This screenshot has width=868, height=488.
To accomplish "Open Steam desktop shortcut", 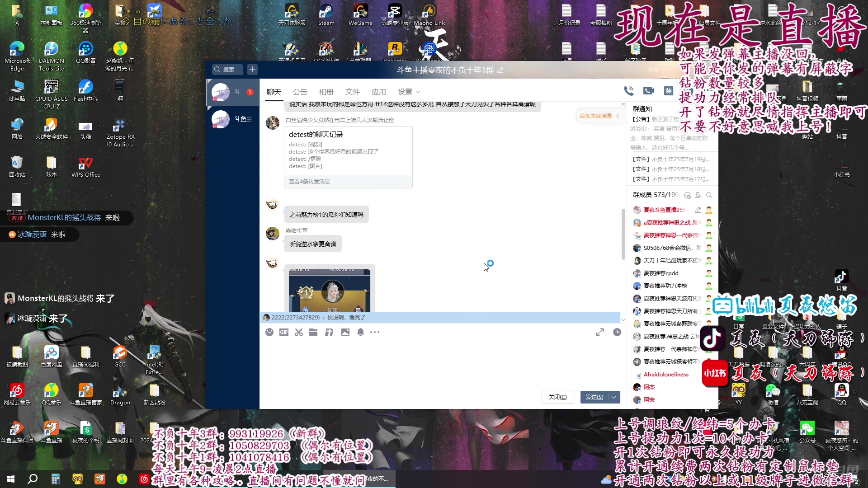I will (x=326, y=14).
